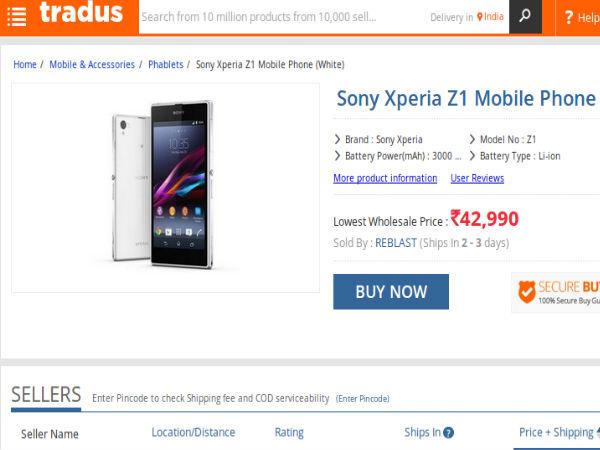This screenshot has width=600, height=450.
Task: Open the hamburger menu icon
Action: click(17, 17)
